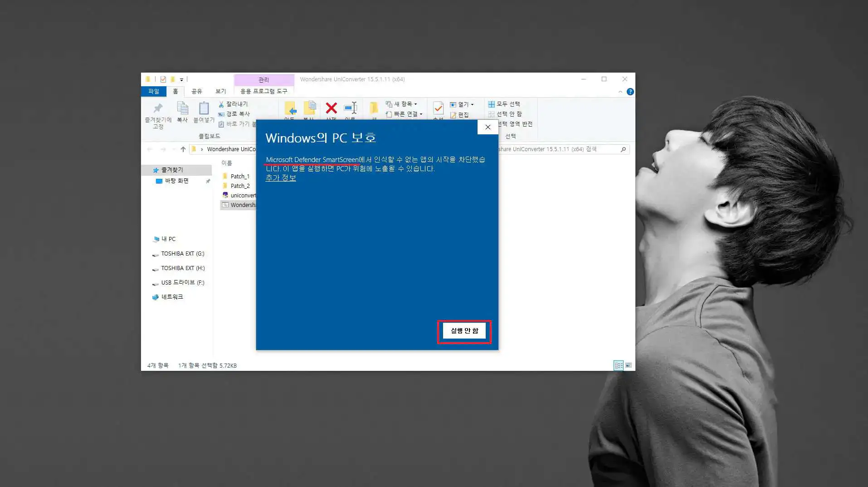
Task: Click new folder icon in title bar
Action: pyautogui.click(x=173, y=79)
